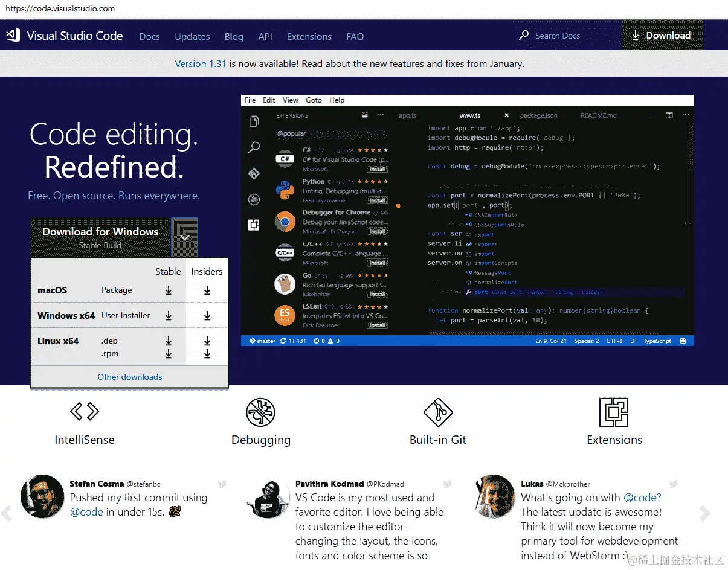This screenshot has height=570, width=728.
Task: Open the Built-in Git feature heading
Action: (x=438, y=440)
